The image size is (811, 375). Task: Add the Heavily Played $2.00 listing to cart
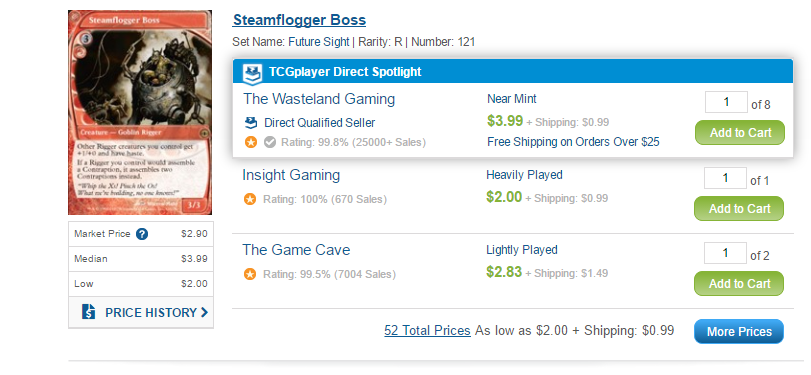739,208
